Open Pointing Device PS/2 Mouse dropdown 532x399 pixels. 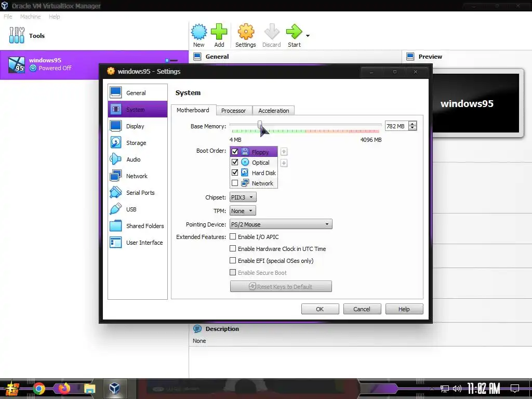(x=281, y=224)
